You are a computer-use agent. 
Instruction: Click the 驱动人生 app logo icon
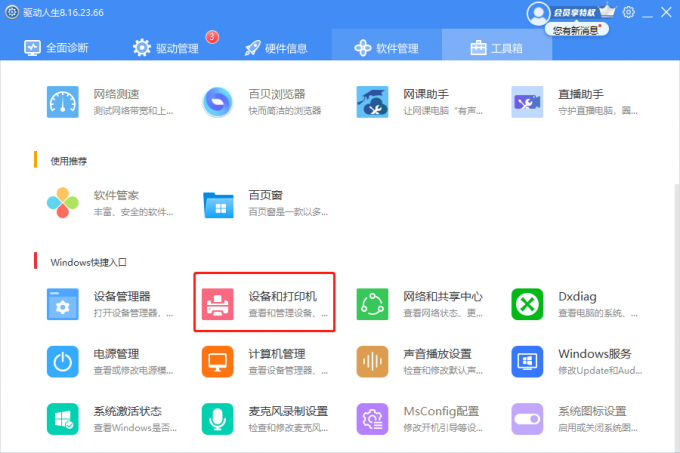click(12, 12)
